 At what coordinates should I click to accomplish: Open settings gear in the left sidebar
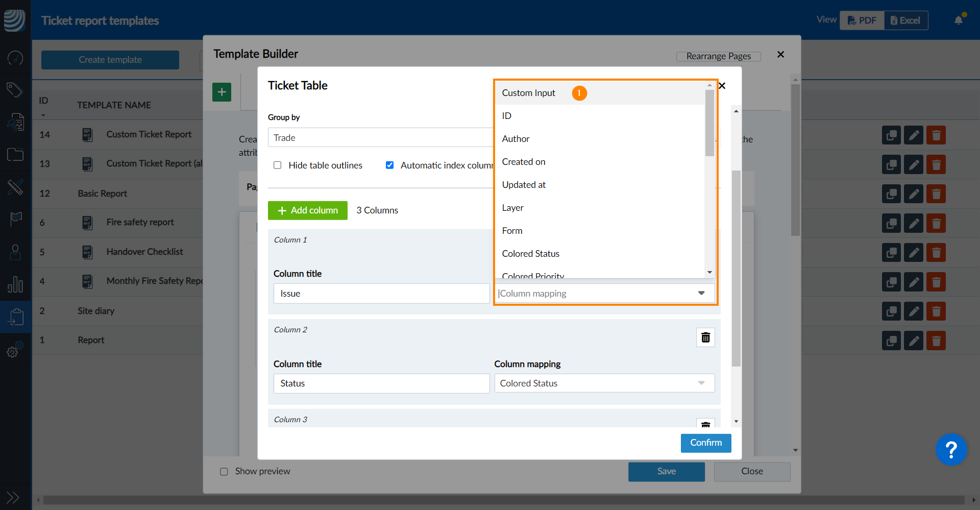pyautogui.click(x=14, y=351)
